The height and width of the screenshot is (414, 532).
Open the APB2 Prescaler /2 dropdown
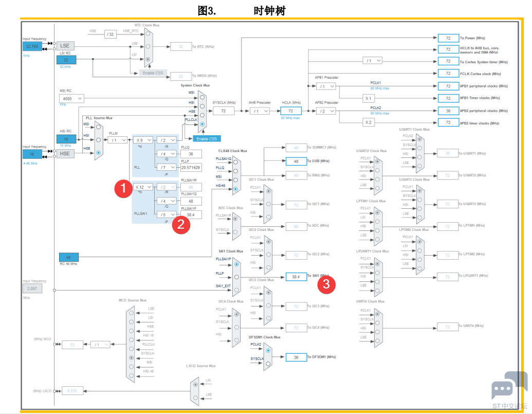click(x=326, y=111)
